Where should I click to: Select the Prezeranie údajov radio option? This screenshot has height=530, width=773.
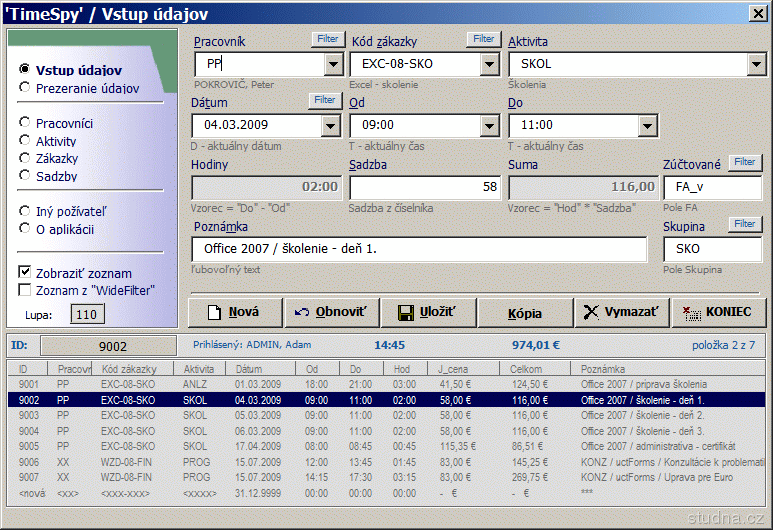pyautogui.click(x=25, y=88)
